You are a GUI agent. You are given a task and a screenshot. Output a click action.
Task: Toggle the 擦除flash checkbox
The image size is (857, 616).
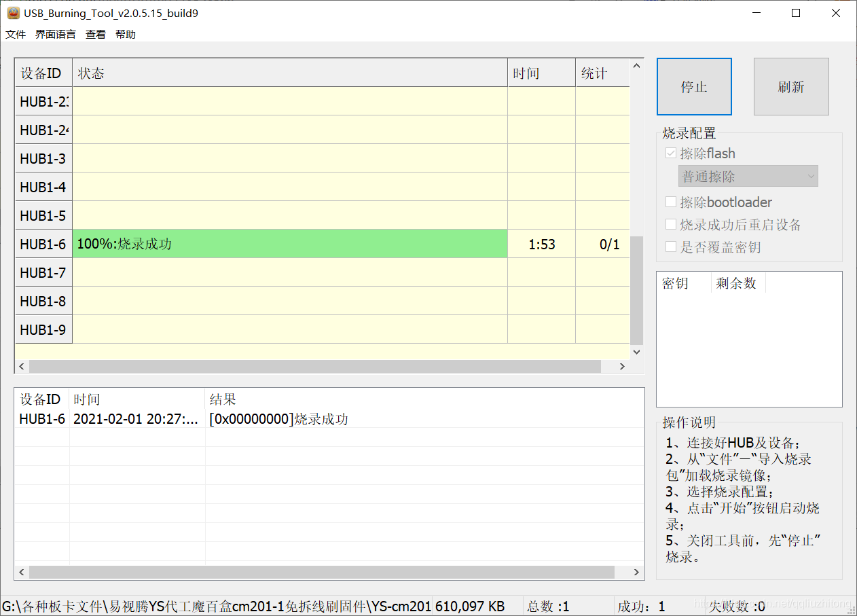[x=671, y=153]
